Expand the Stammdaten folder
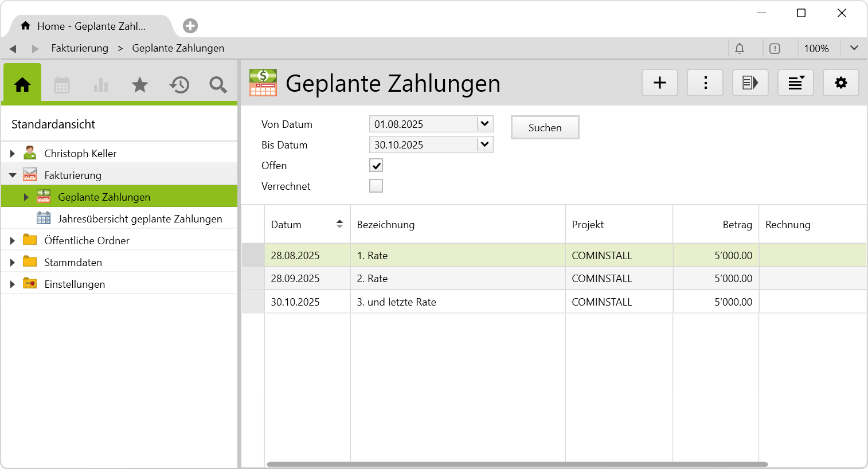This screenshot has width=868, height=469. (13, 263)
